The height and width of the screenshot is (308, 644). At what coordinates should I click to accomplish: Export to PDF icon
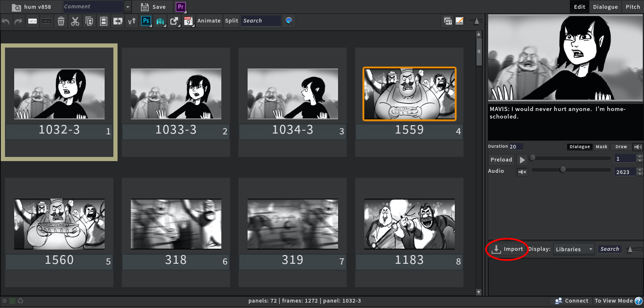click(188, 21)
